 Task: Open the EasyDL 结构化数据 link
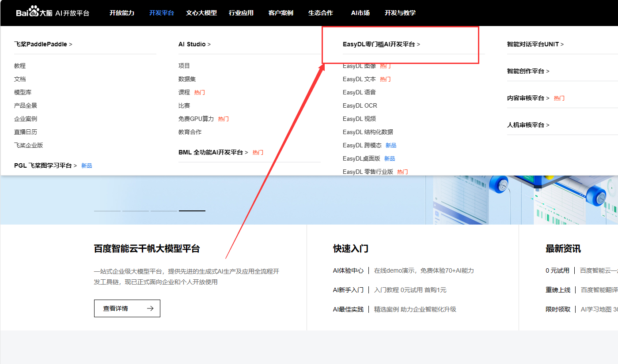click(x=368, y=132)
